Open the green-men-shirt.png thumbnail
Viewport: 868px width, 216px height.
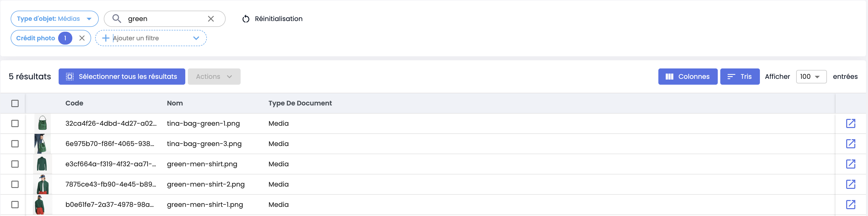click(x=42, y=164)
